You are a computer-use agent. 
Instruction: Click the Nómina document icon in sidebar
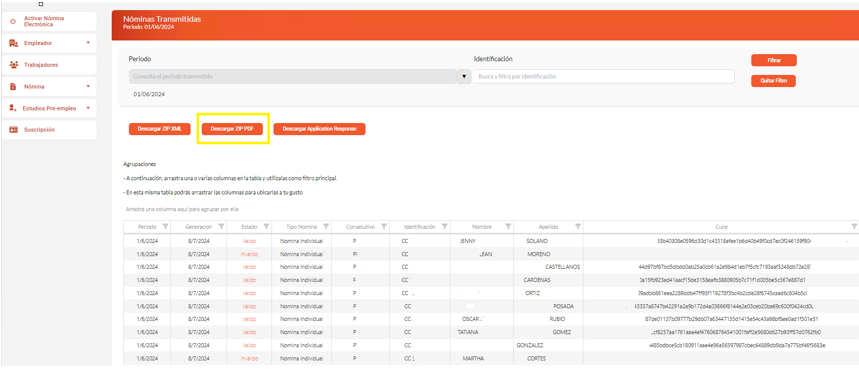(x=13, y=87)
